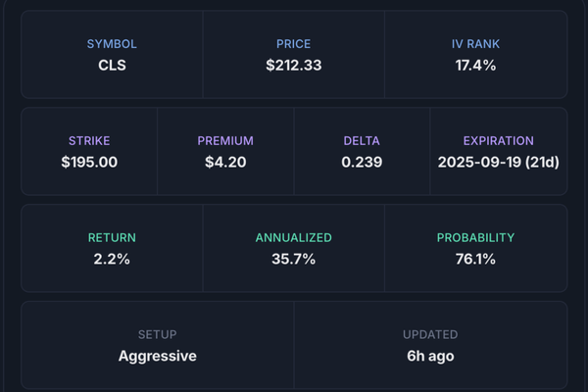Select the 0.239 delta value
The image size is (588, 392).
point(362,162)
